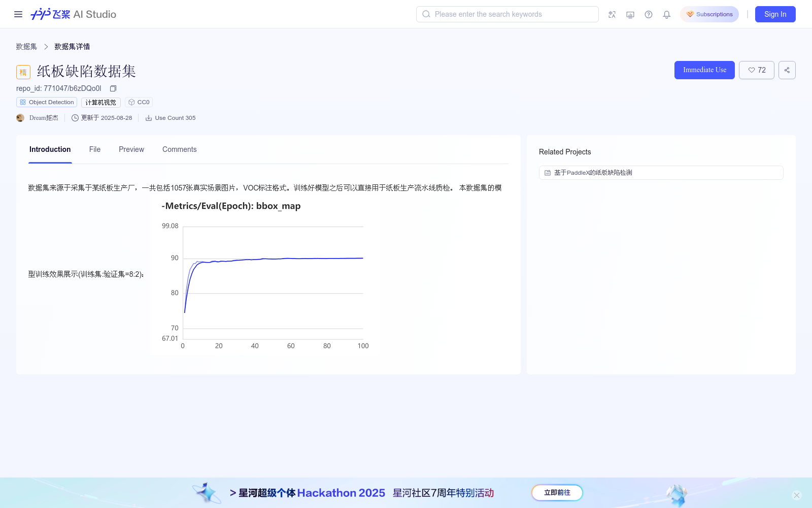812x508 pixels.
Task: Click the bbox_map chart image
Action: click(x=265, y=275)
